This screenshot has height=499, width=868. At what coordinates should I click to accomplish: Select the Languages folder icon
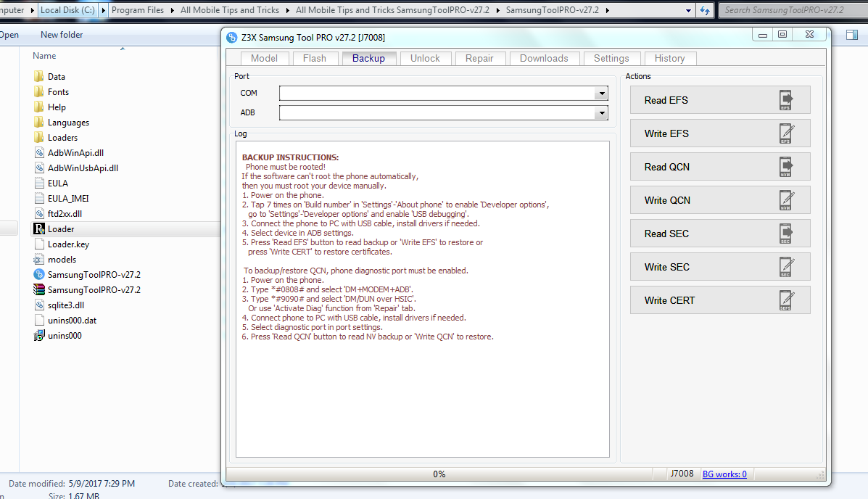point(38,122)
